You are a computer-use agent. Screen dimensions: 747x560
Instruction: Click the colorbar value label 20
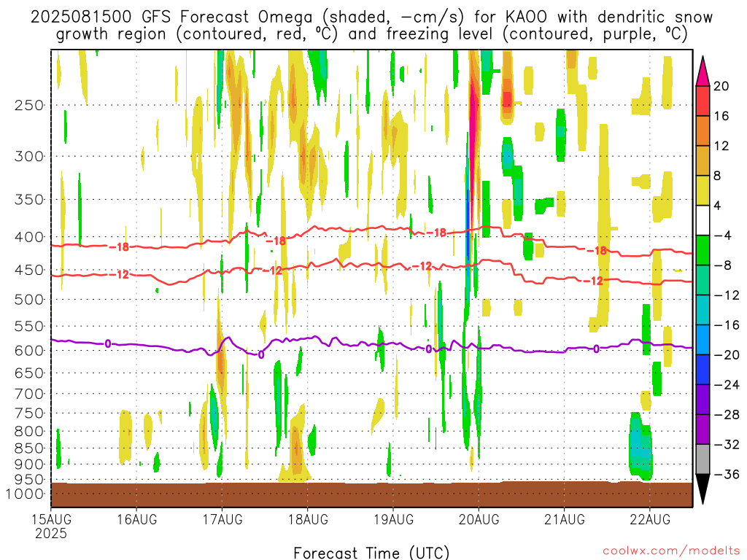click(721, 86)
